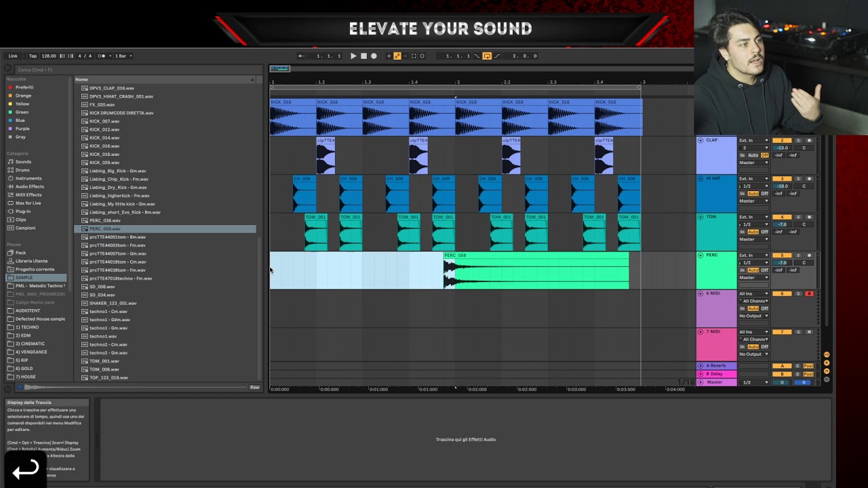Open the Pack place
868x488 pixels.
(x=20, y=253)
